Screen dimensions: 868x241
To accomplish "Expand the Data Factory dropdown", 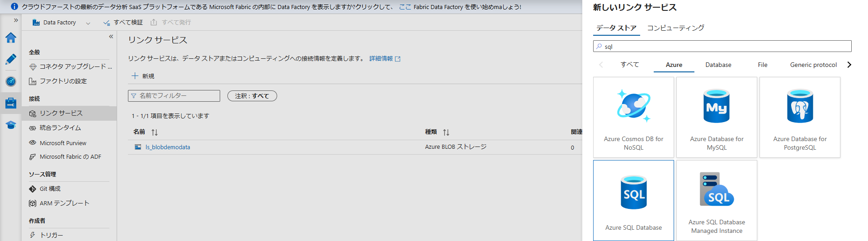I will (x=88, y=23).
